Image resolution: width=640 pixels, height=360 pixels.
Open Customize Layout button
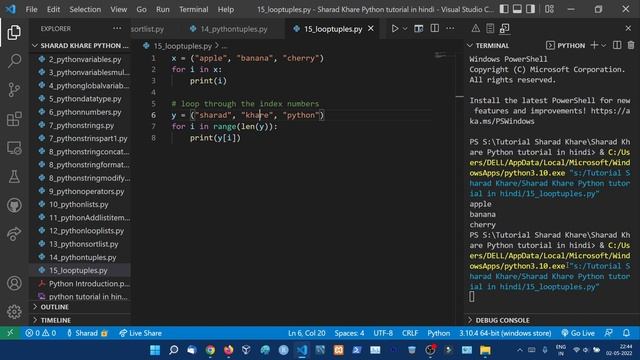549,9
